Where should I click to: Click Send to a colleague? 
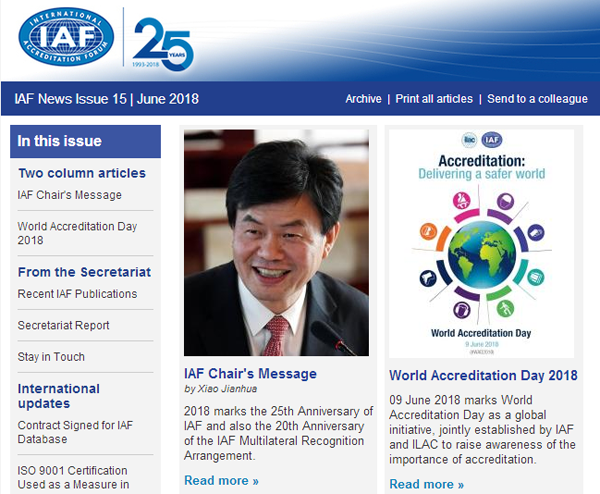[537, 99]
